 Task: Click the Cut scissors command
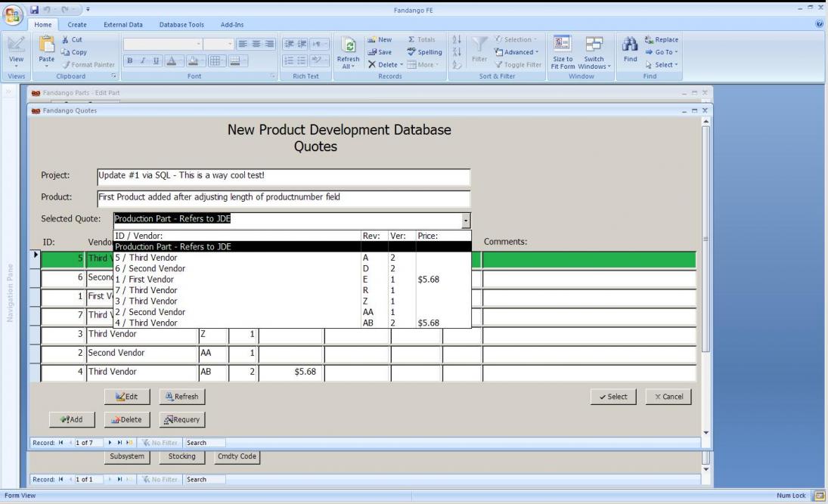[71, 39]
